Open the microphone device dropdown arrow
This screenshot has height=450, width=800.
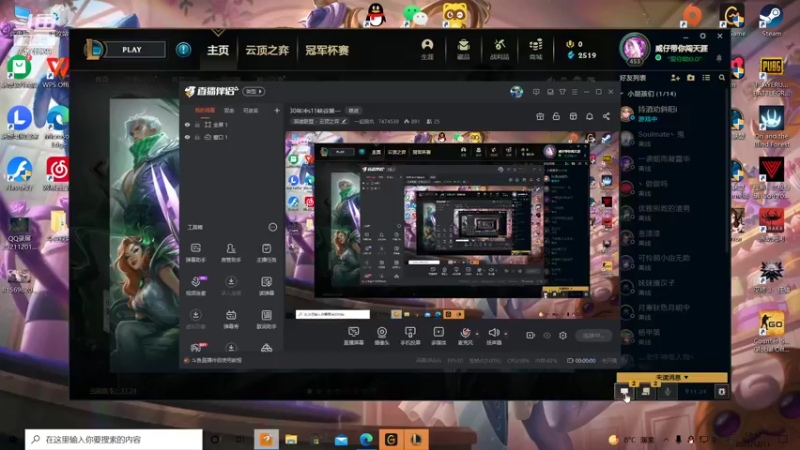click(477, 334)
